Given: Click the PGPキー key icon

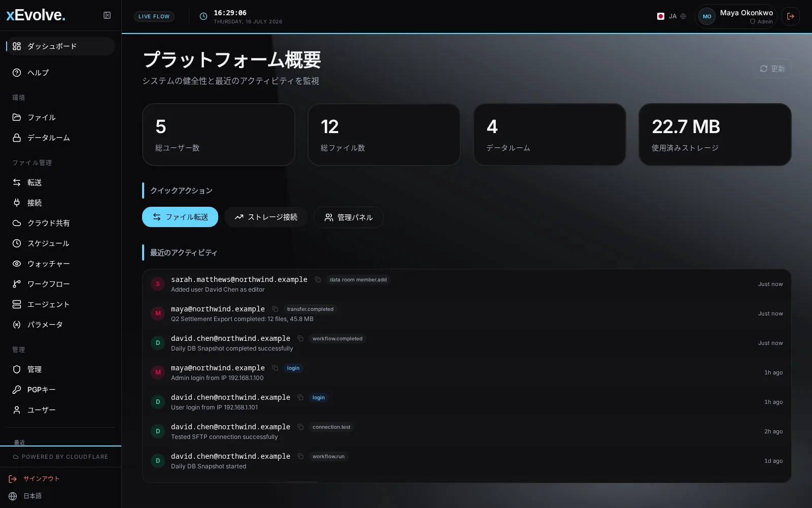Looking at the screenshot, I should (17, 390).
